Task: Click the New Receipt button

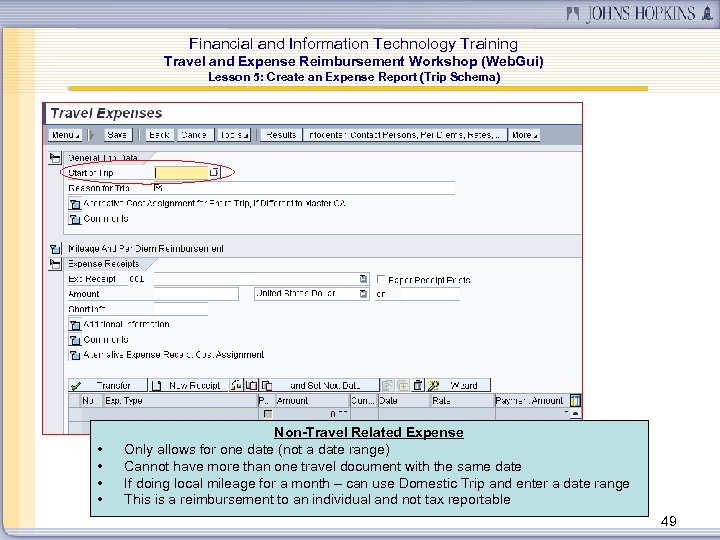Action: (x=188, y=385)
